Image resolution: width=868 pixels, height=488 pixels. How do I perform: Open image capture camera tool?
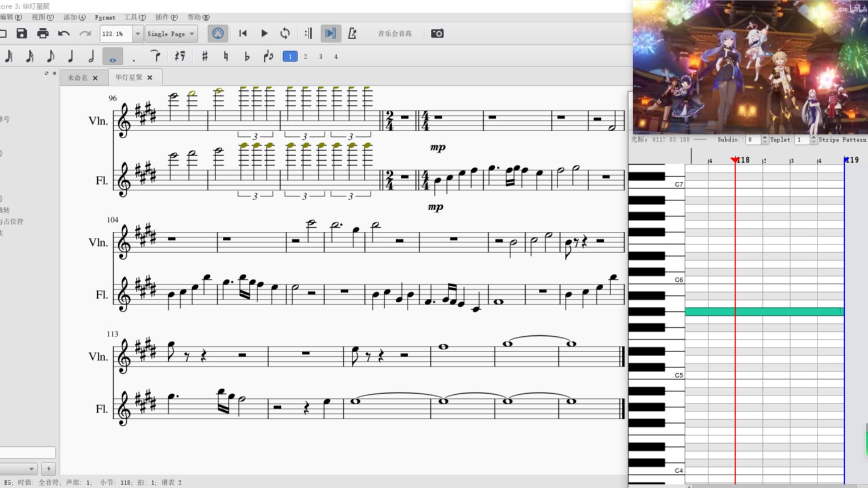pyautogui.click(x=437, y=34)
